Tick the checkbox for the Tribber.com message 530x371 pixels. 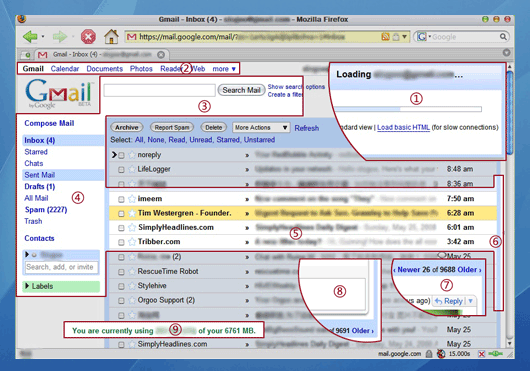point(121,242)
